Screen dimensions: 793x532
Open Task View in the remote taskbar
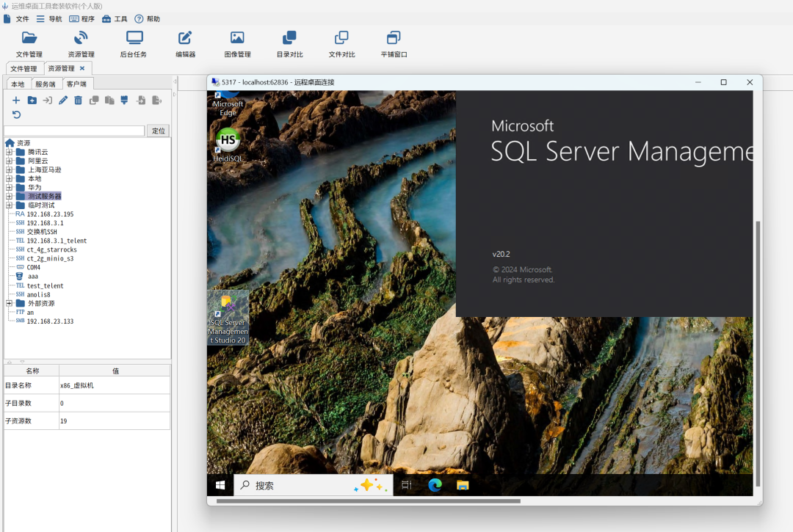(407, 485)
